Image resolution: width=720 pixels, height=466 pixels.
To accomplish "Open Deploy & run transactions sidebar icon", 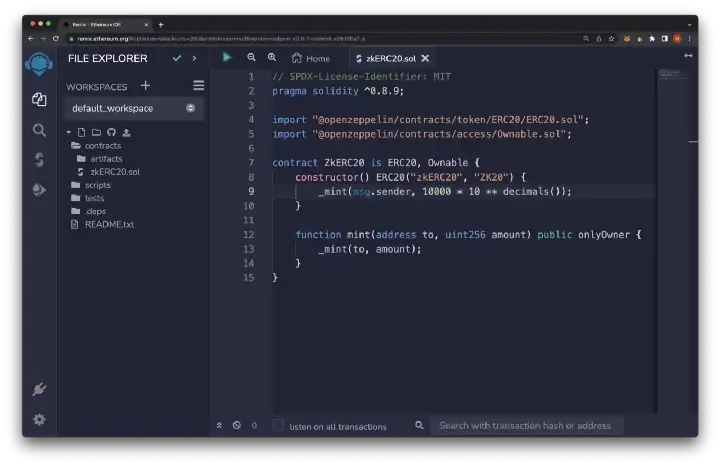I will [x=39, y=189].
